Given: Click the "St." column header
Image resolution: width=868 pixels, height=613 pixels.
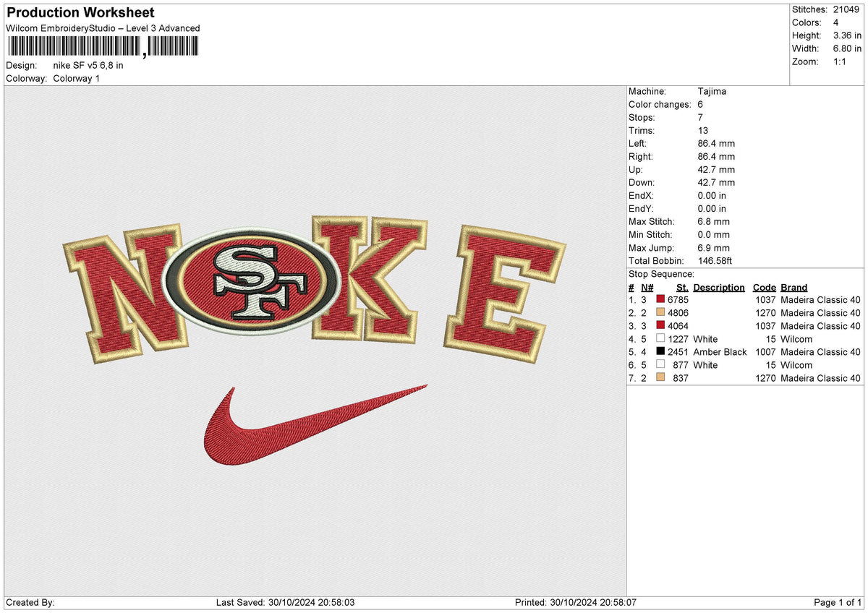Looking at the screenshot, I should tap(682, 287).
